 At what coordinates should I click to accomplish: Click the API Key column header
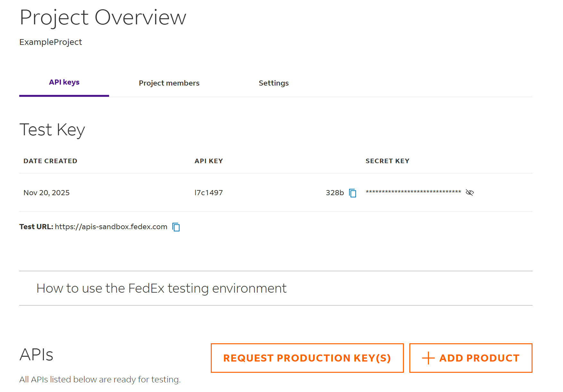click(x=209, y=161)
